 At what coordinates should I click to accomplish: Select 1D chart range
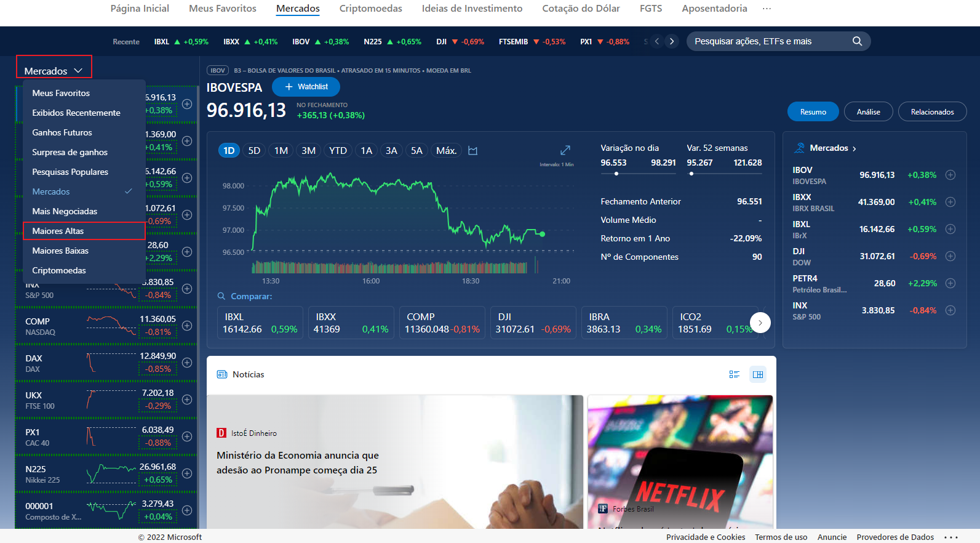click(229, 151)
